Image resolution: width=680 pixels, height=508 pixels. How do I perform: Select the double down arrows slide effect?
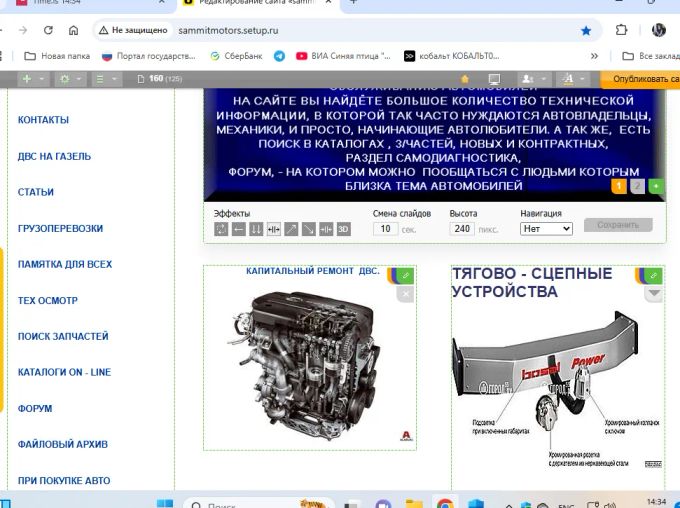click(x=256, y=229)
